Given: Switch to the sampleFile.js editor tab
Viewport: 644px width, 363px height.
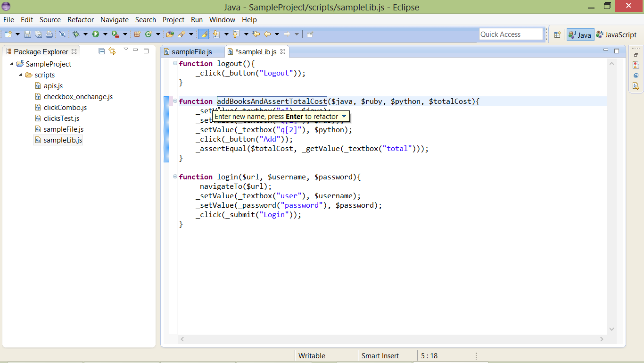Looking at the screenshot, I should tap(193, 52).
